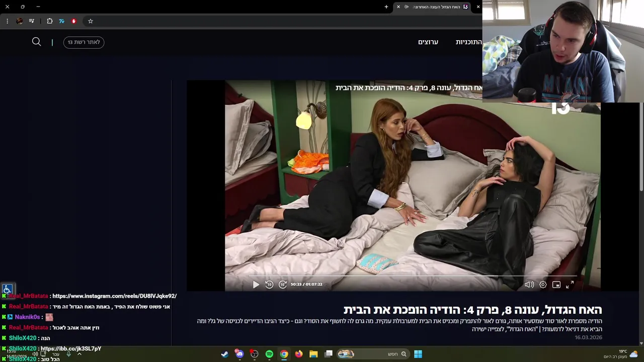
Task: Expand the hidden system tray icons
Action: [x=79, y=354]
